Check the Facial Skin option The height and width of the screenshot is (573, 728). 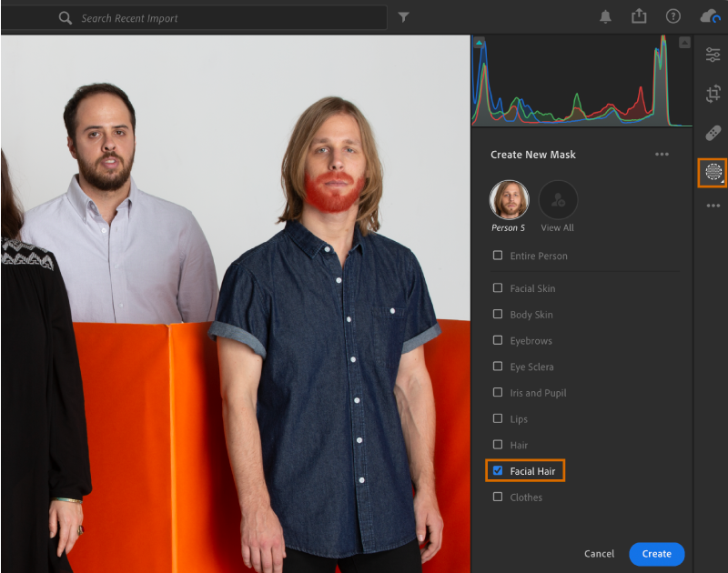497,288
